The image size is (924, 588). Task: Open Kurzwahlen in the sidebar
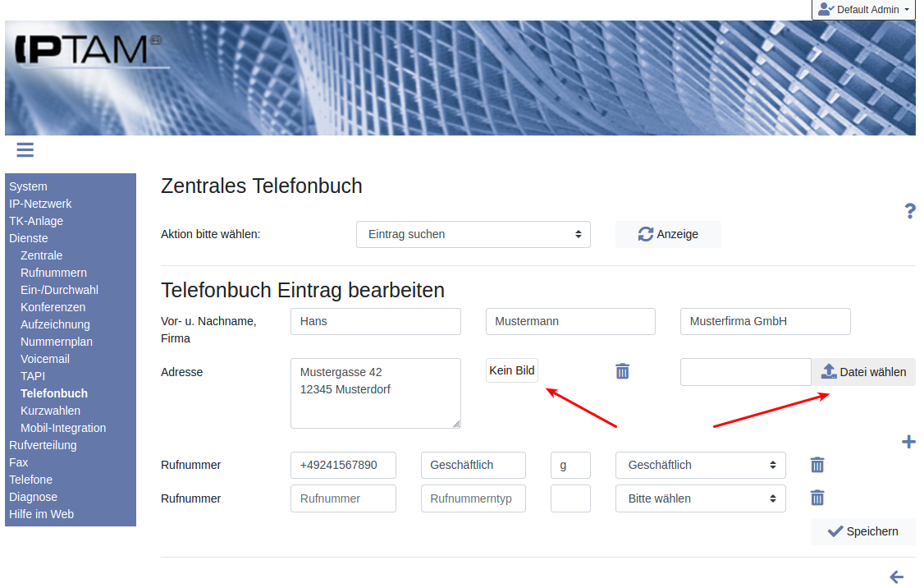[x=50, y=411]
